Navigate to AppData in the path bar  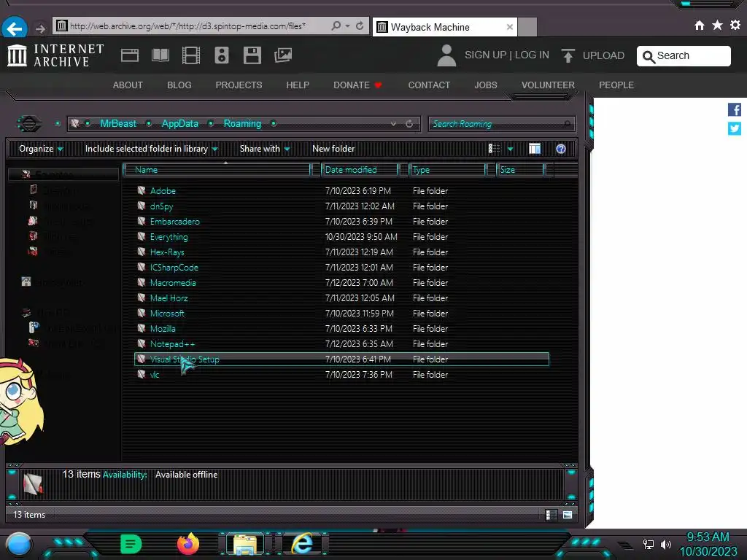click(179, 124)
